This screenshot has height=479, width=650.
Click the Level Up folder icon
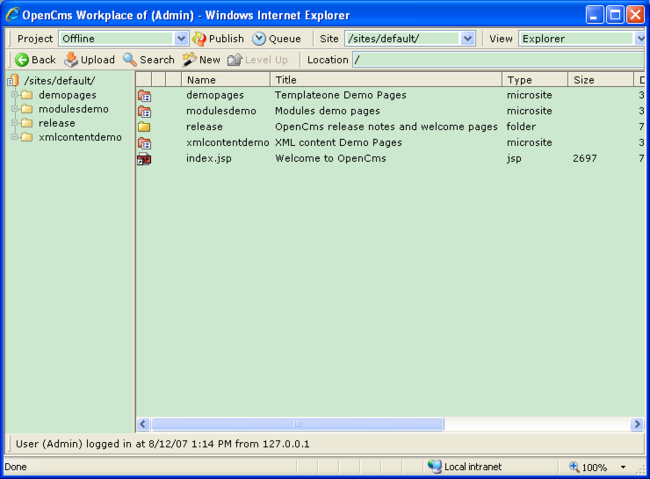point(235,60)
